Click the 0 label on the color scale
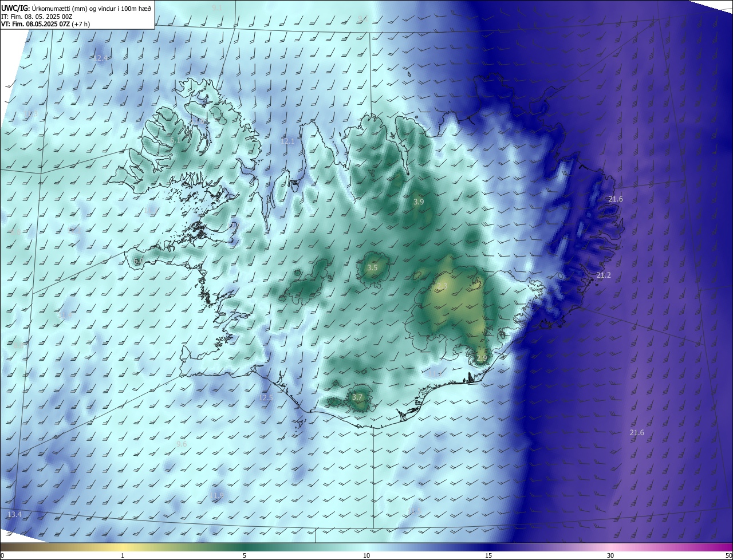The image size is (733, 560). (2, 555)
